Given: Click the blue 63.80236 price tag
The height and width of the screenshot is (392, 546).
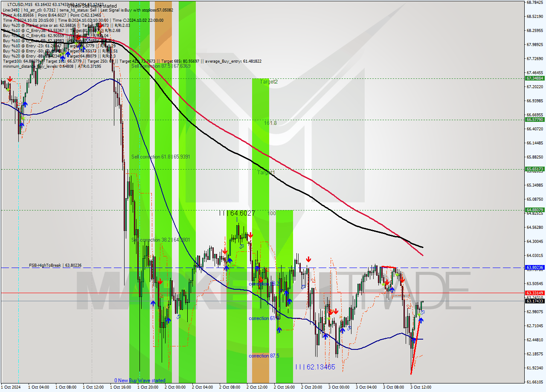Looking at the screenshot, I should pyautogui.click(x=535, y=268).
